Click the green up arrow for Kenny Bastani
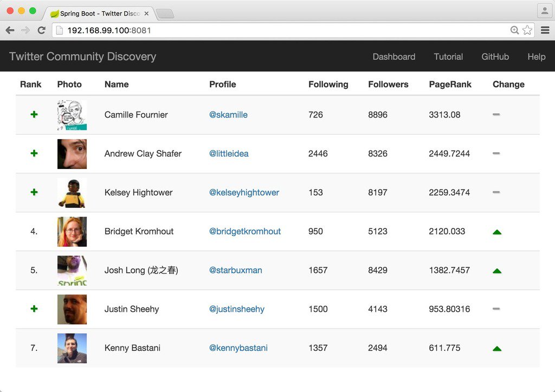 point(497,349)
